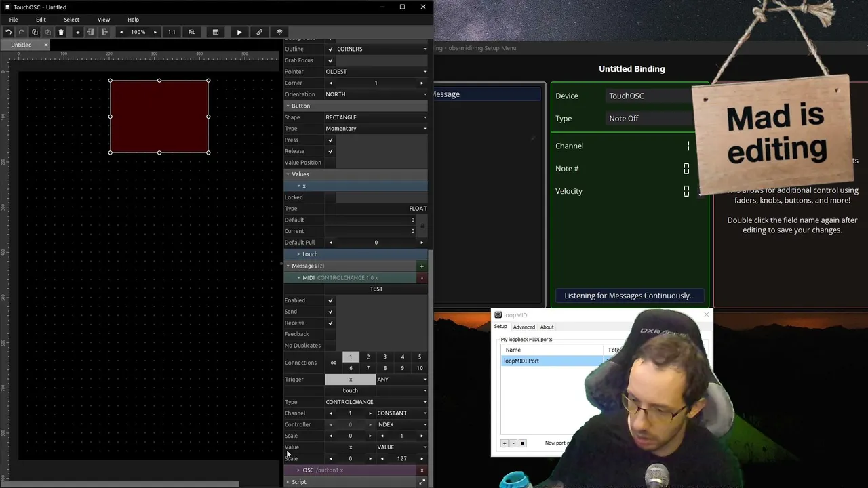
Task: Fit the layout to the view
Action: tap(191, 32)
